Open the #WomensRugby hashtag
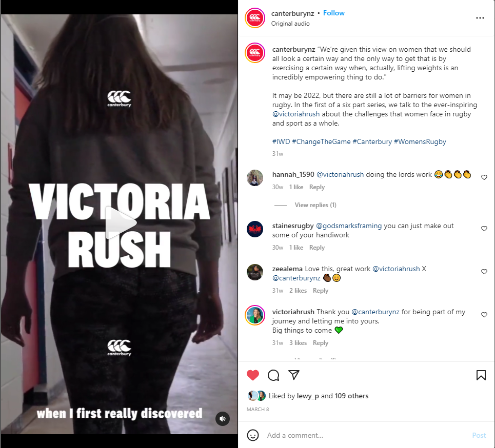 (x=420, y=141)
